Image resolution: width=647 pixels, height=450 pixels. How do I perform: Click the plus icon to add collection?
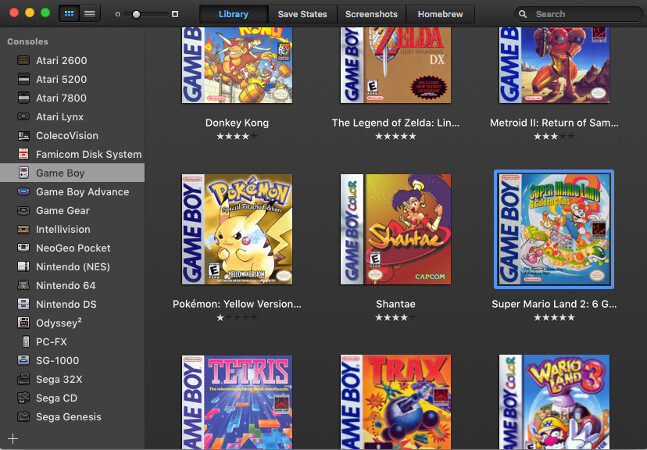click(x=13, y=438)
